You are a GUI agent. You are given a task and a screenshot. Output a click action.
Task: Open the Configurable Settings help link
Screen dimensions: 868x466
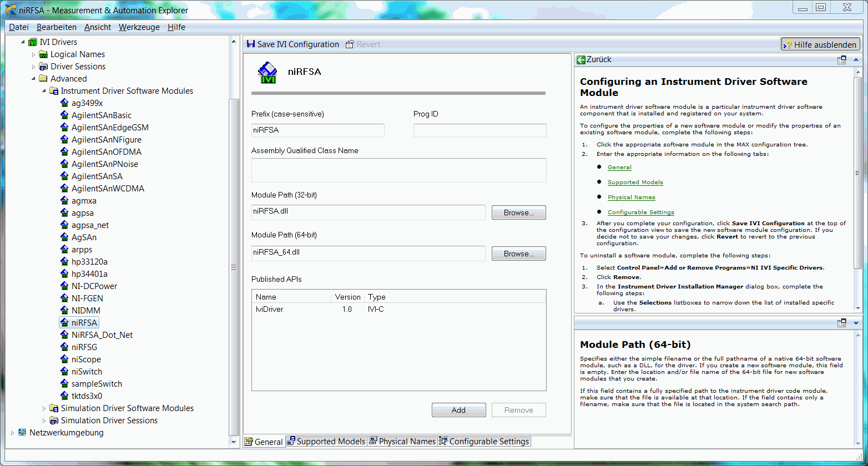click(x=641, y=212)
